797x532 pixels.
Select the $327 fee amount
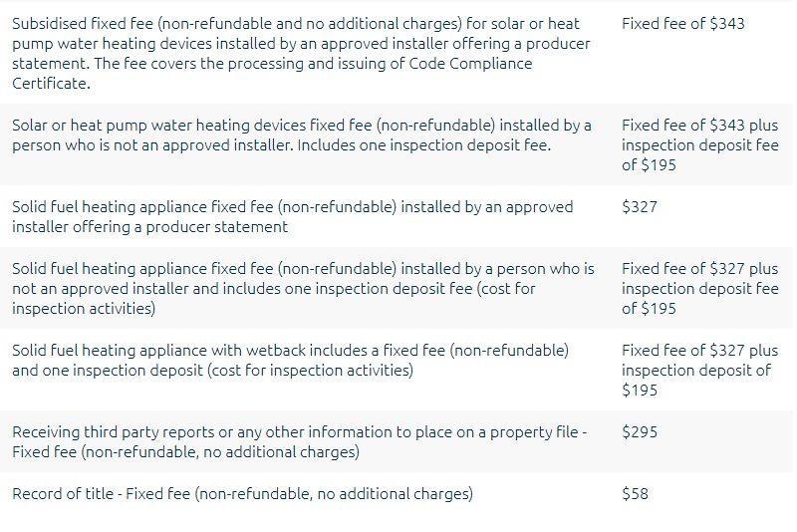[640, 207]
